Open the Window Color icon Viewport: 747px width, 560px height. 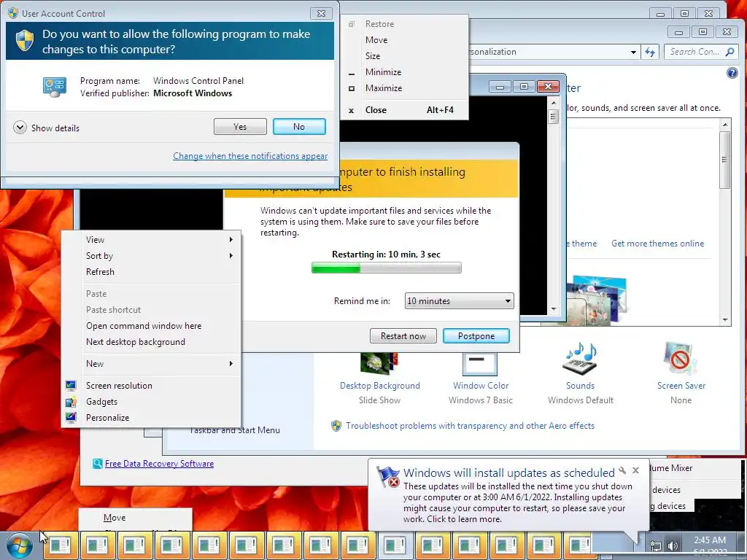(x=480, y=364)
